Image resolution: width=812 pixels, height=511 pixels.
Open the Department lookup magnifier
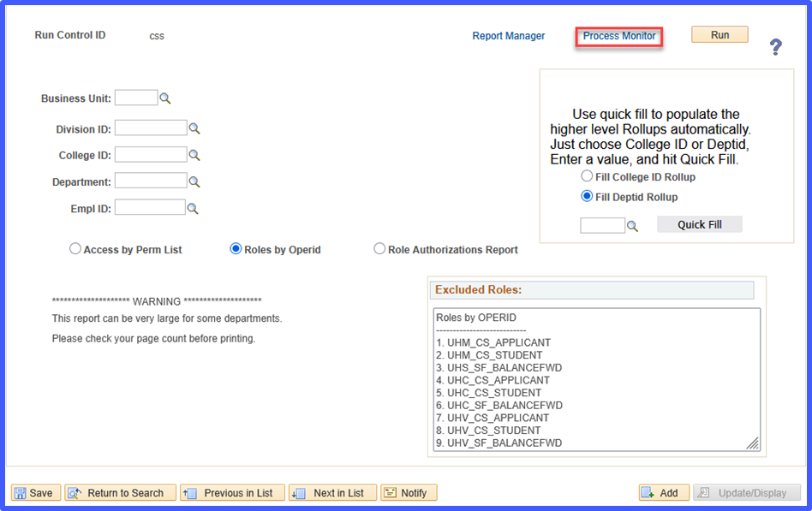tap(194, 181)
